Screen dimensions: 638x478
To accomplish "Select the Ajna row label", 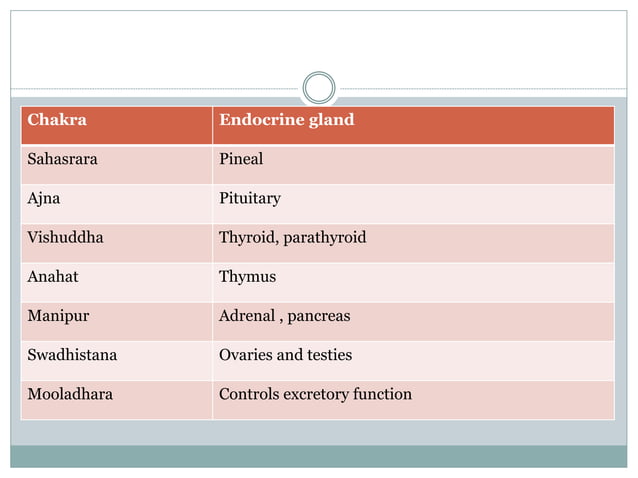I will [44, 198].
